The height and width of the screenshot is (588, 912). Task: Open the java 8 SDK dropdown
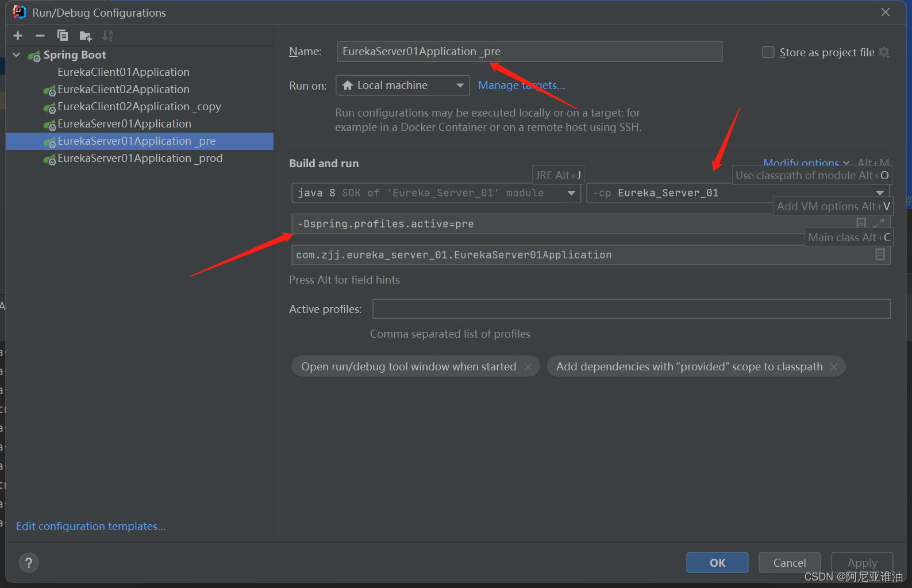click(436, 193)
